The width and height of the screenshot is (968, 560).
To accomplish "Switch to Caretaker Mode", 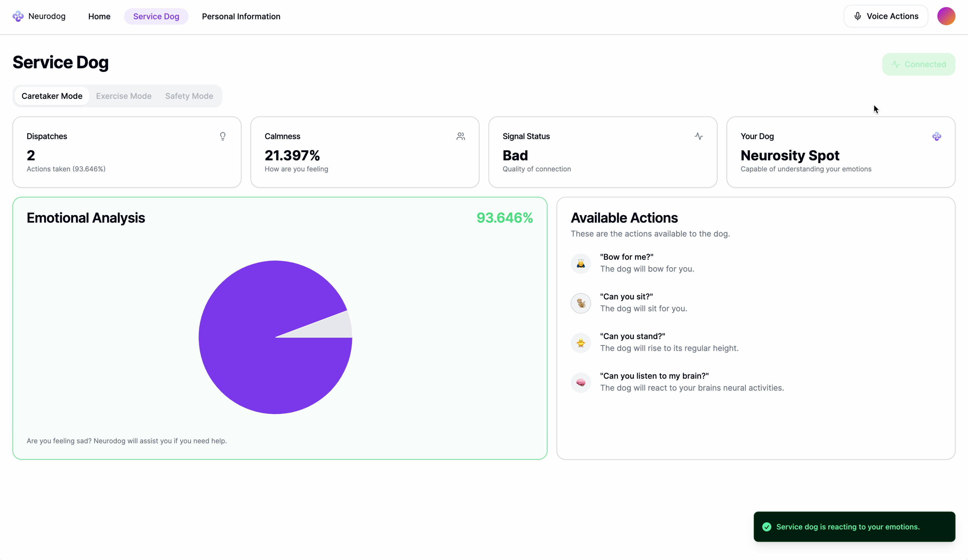I will 52,96.
